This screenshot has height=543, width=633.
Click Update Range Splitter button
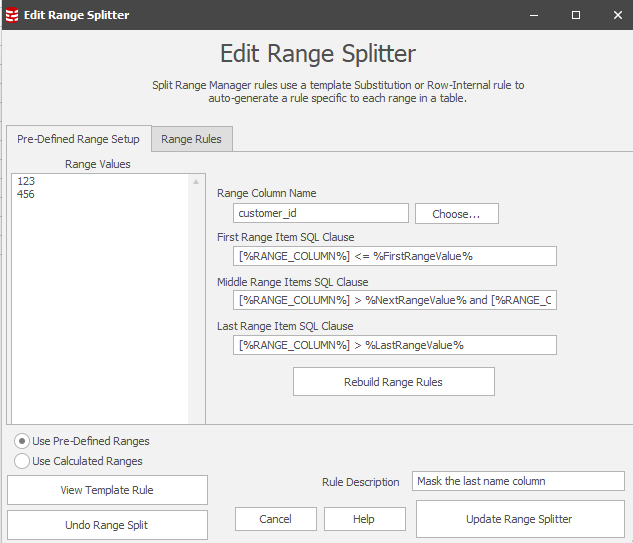pos(519,519)
